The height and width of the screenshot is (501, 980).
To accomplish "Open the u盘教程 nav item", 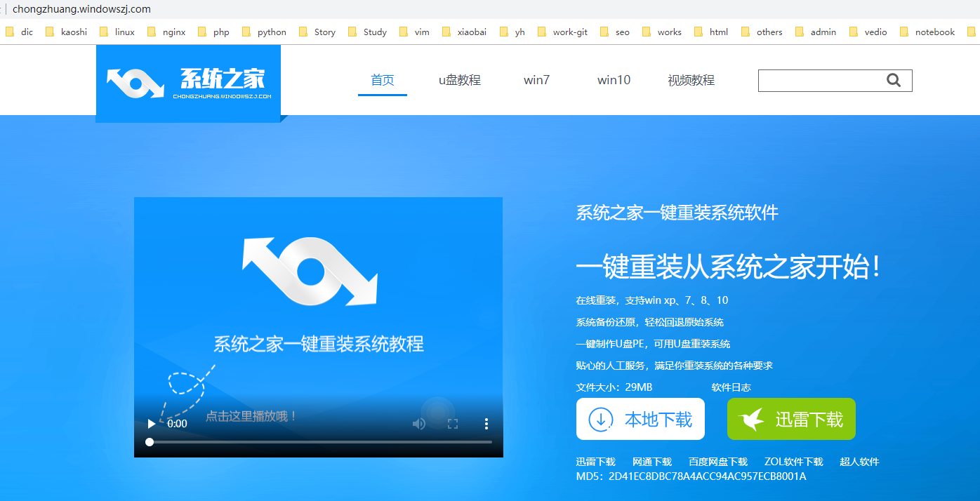I will (x=460, y=80).
